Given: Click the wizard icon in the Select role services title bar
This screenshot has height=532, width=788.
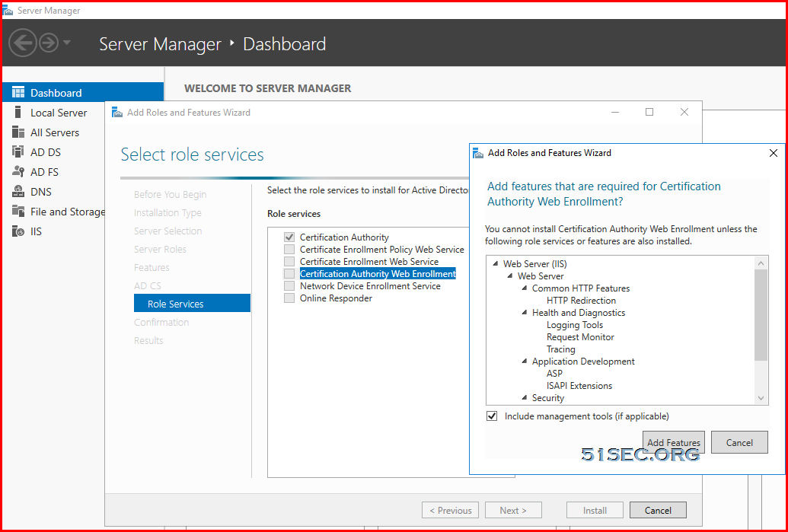Looking at the screenshot, I should tap(117, 112).
